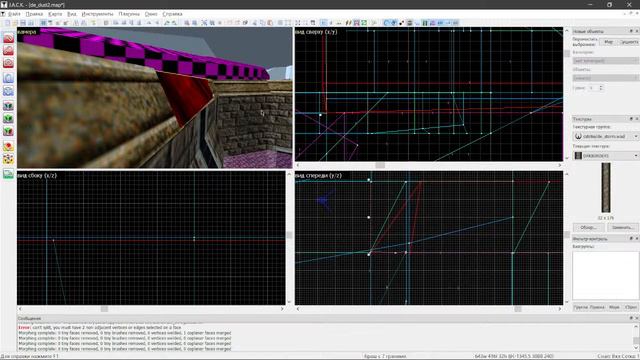Viewport: 640px width, 360px height.
Task: Select the Clipping tool
Action: click(x=8, y=146)
